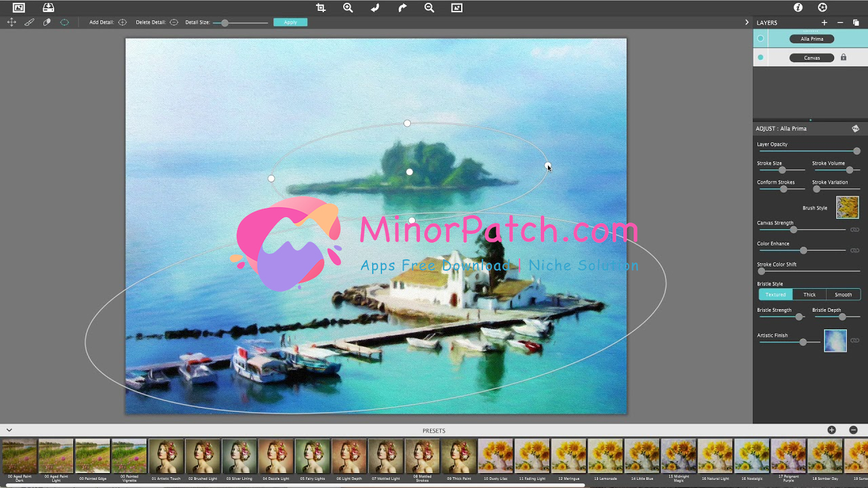Click the dice randomize icon in Adjust header
Image resolution: width=868 pixels, height=488 pixels.
(x=856, y=129)
